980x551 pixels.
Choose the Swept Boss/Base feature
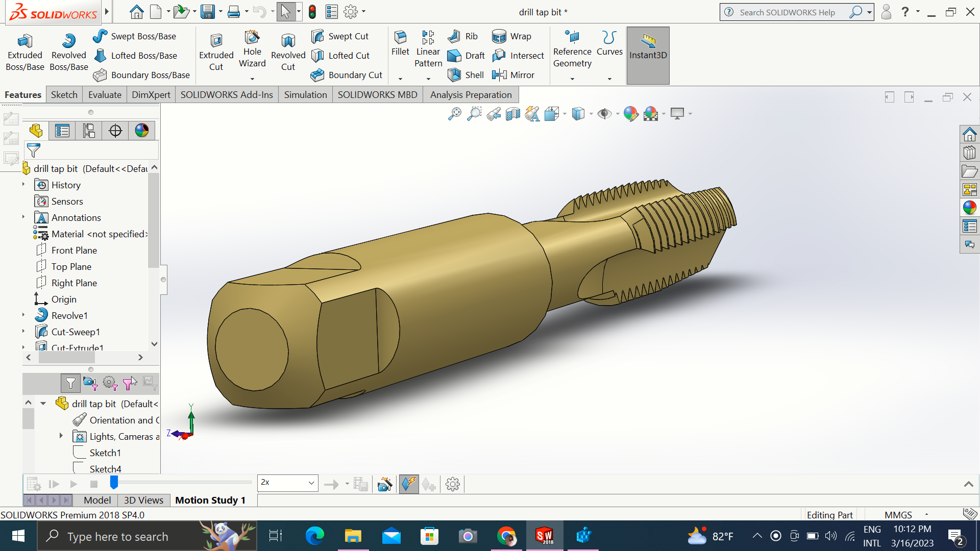coord(134,36)
